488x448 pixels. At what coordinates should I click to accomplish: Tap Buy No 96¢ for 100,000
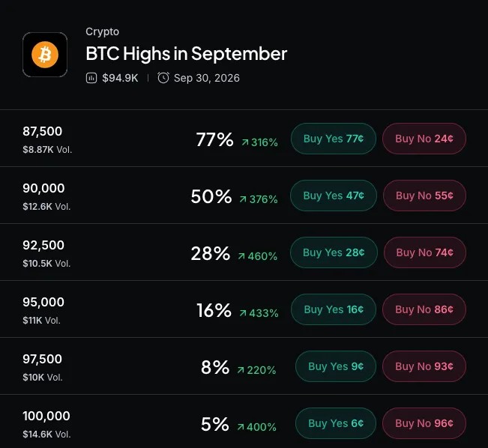pyautogui.click(x=424, y=423)
